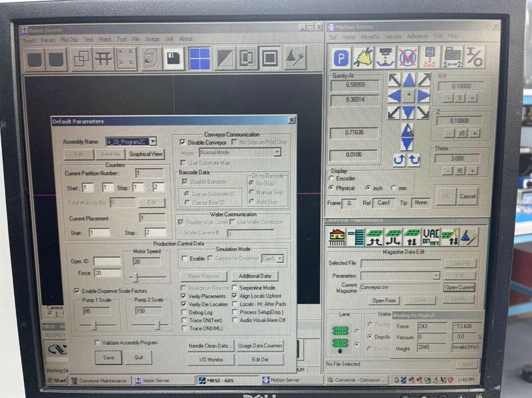Select the Encoder display radio button
The image size is (532, 398).
331,178
